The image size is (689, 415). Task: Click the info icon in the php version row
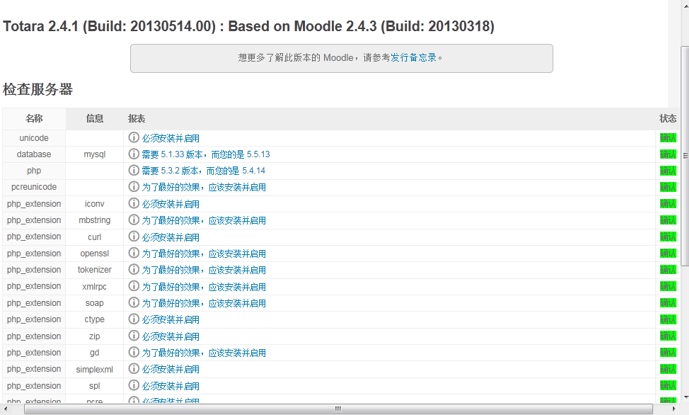tap(134, 170)
